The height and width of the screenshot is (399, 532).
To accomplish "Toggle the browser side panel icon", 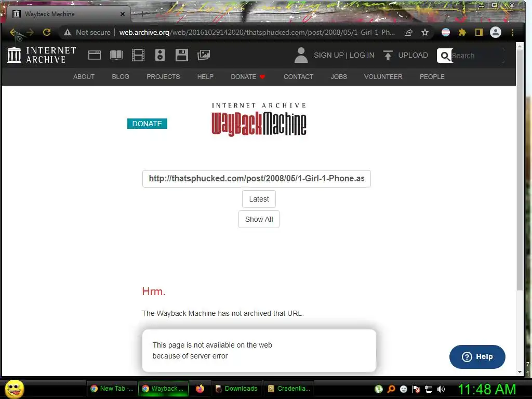I will click(x=478, y=32).
